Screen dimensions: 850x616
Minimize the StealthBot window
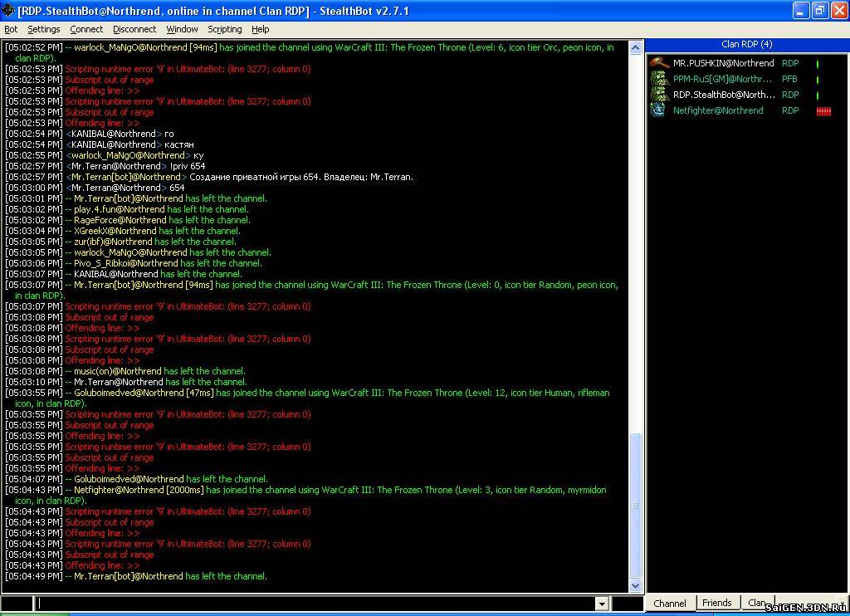coord(801,10)
